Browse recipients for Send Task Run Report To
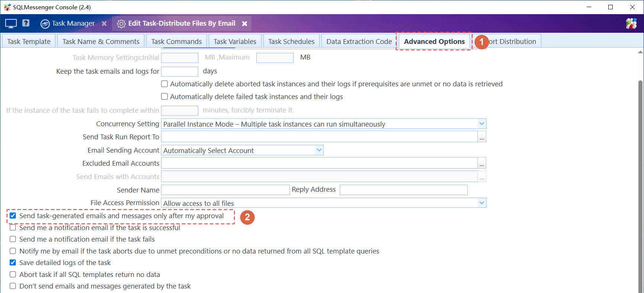Viewport: 644px width, 293px height. (x=482, y=137)
